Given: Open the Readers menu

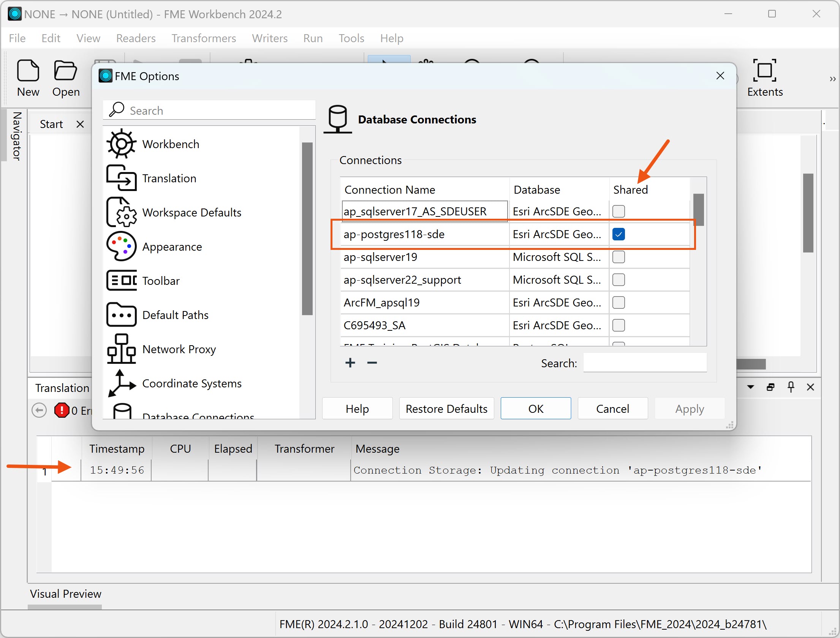Looking at the screenshot, I should 136,38.
